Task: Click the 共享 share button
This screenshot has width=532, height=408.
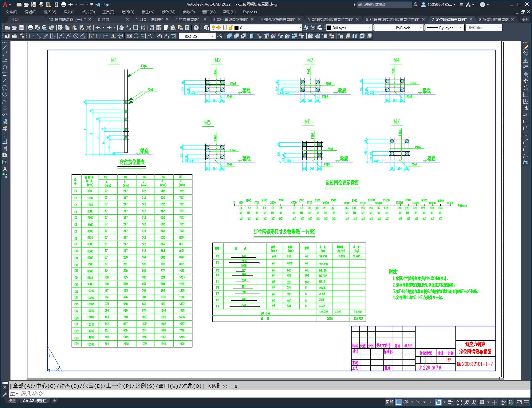Action: click(102, 5)
